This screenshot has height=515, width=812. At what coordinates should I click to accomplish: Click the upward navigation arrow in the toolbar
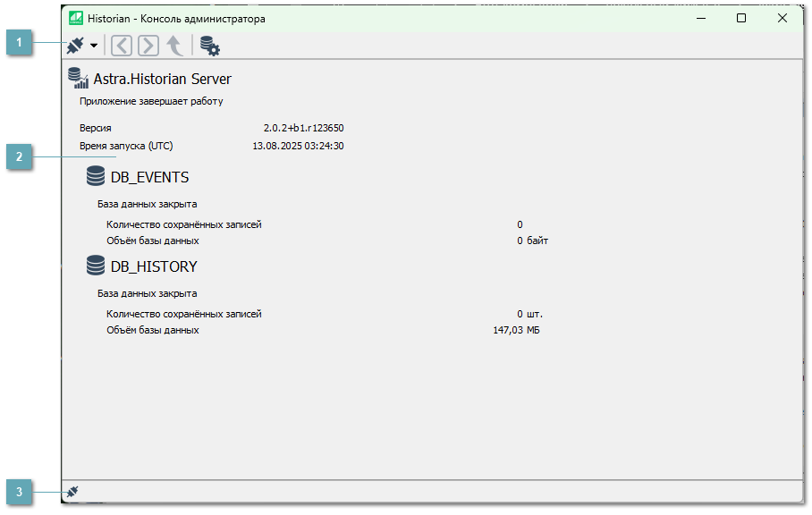174,45
